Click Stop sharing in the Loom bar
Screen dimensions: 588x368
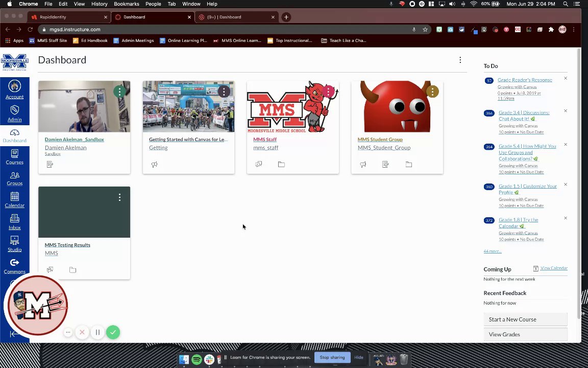(332, 357)
